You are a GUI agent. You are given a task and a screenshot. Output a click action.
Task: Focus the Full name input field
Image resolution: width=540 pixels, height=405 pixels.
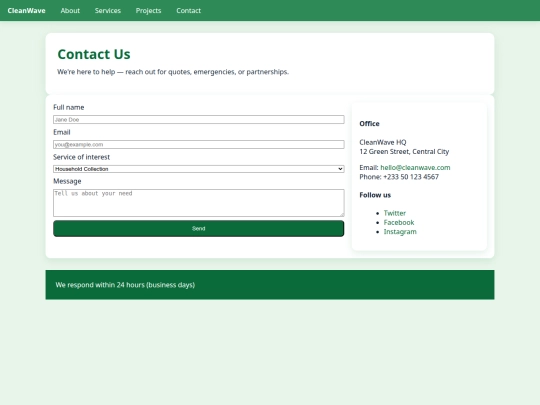pos(199,120)
